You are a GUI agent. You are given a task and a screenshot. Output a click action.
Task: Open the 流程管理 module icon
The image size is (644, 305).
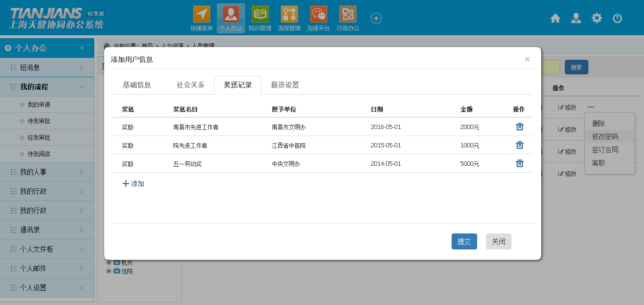pos(289,14)
